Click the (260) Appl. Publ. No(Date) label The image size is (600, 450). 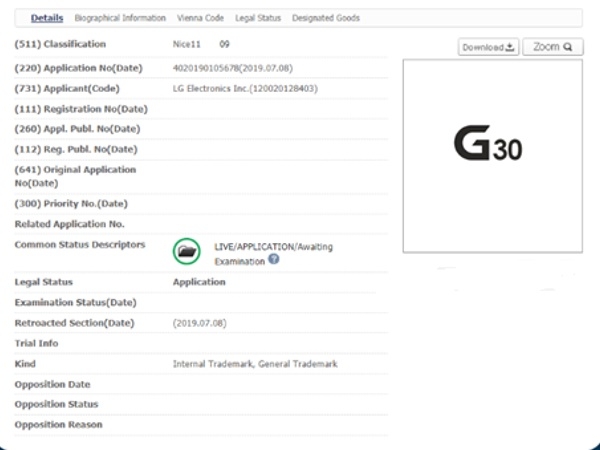(x=77, y=129)
